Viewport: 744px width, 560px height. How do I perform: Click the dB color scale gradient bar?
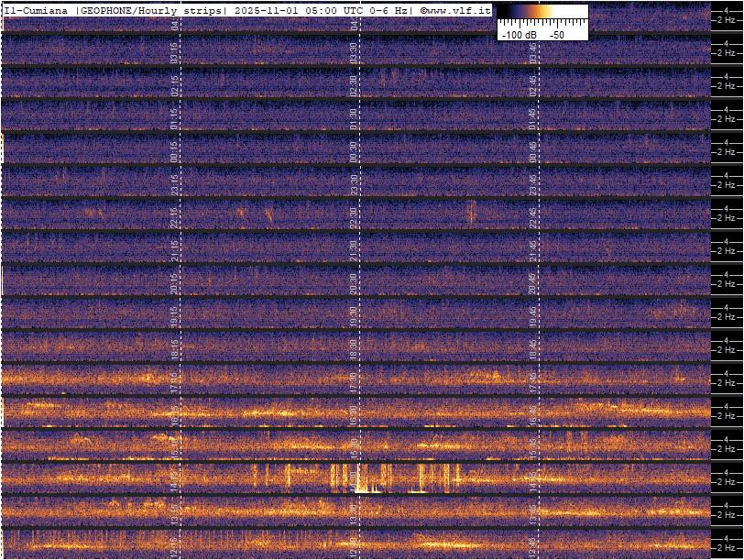pos(542,14)
